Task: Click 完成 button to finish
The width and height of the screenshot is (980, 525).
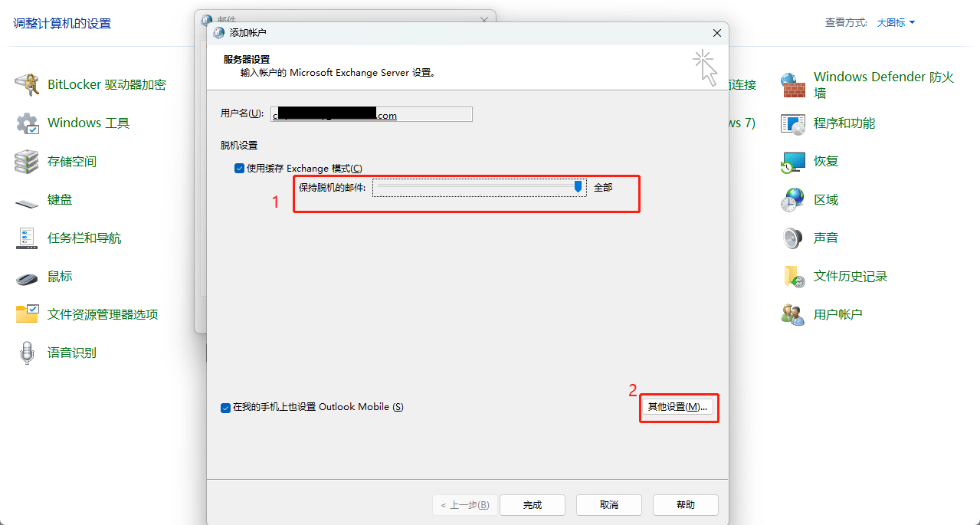Action: (533, 505)
